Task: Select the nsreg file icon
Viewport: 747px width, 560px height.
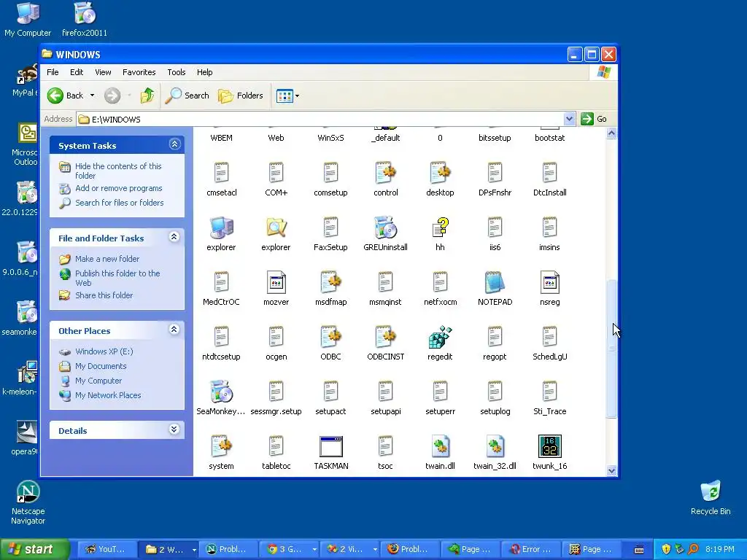Action: click(550, 282)
